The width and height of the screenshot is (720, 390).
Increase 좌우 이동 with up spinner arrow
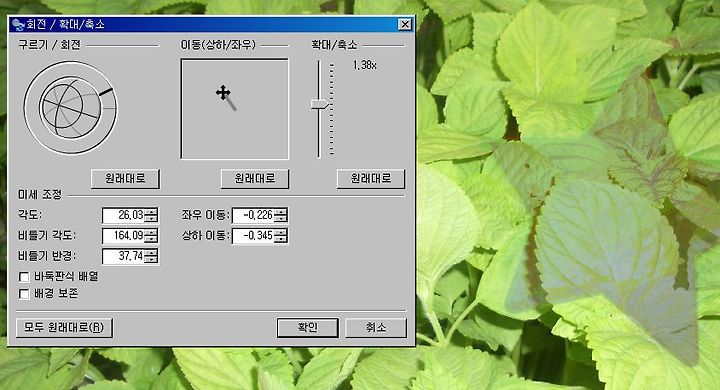click(x=281, y=212)
